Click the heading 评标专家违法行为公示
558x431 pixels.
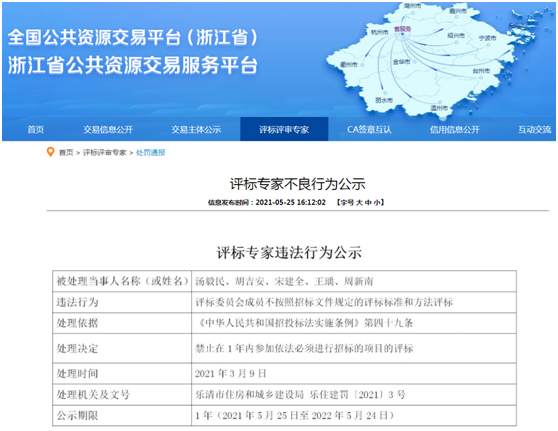(x=289, y=252)
